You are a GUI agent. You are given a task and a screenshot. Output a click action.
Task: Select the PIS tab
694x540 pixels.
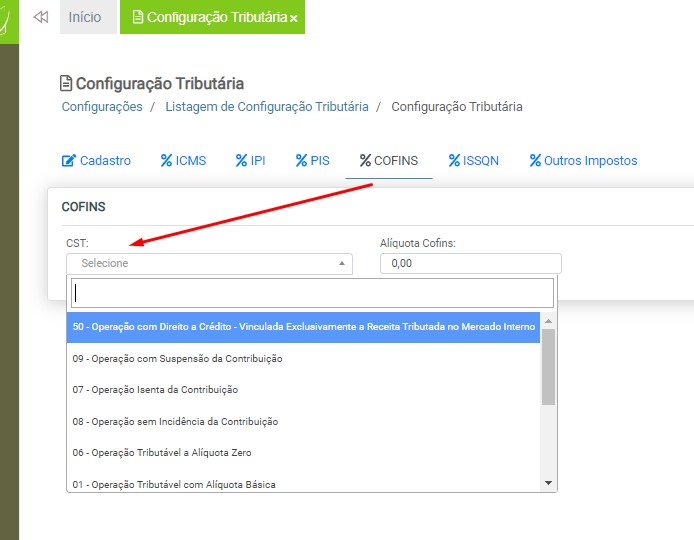coord(312,161)
